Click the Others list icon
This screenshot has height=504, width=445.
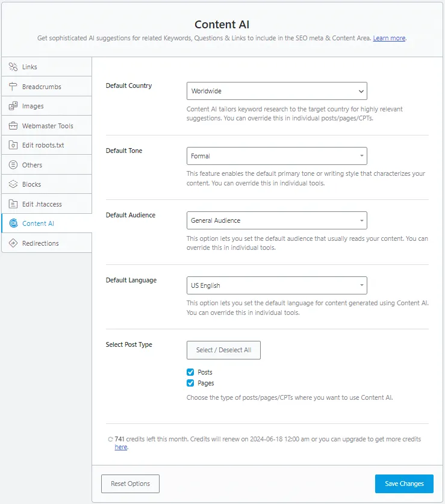click(x=13, y=165)
